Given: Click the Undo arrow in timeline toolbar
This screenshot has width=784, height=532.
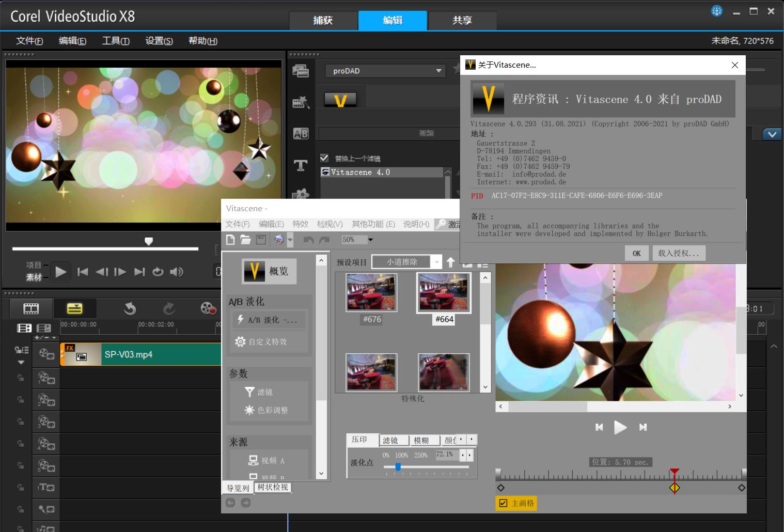Looking at the screenshot, I should coord(130,309).
